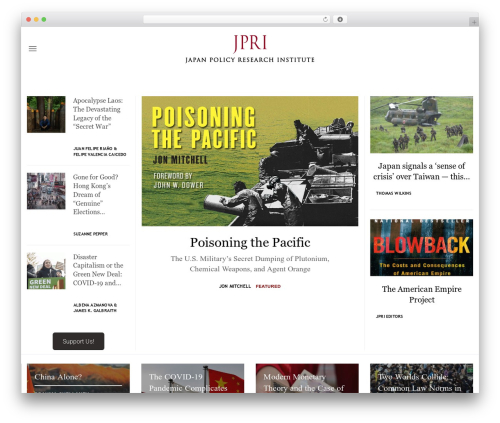Click the subtitle about Secret Dumping of Plutonium
The width and height of the screenshot is (500, 423).
click(x=250, y=264)
